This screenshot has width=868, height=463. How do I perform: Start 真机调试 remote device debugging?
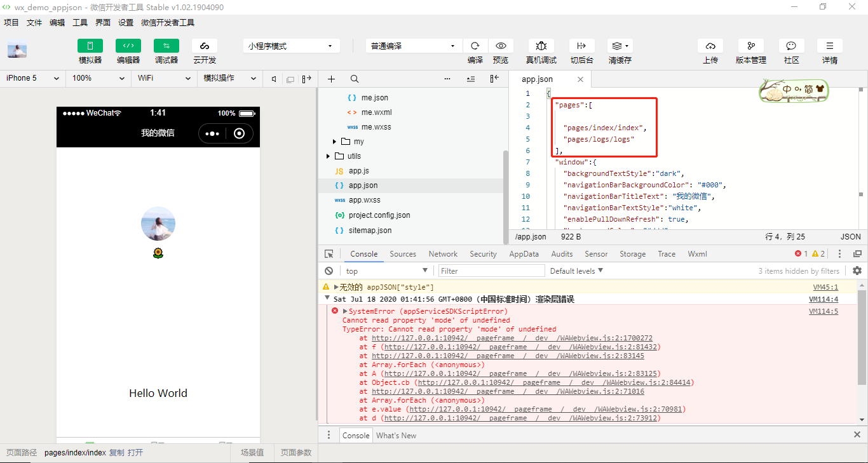point(541,46)
